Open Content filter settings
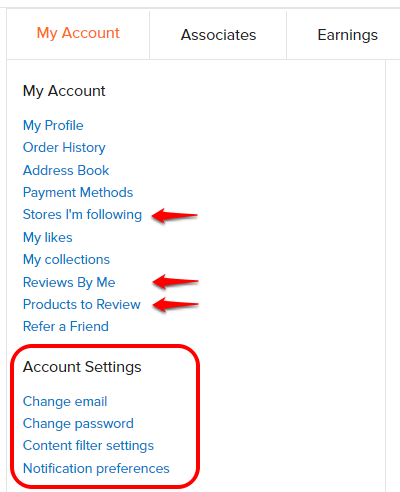 point(88,446)
